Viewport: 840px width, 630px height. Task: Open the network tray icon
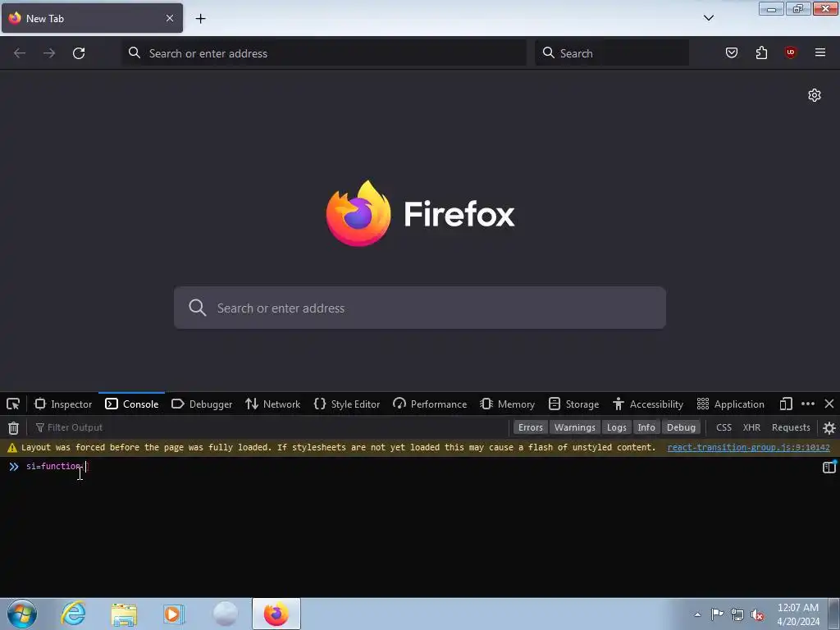[737, 614]
